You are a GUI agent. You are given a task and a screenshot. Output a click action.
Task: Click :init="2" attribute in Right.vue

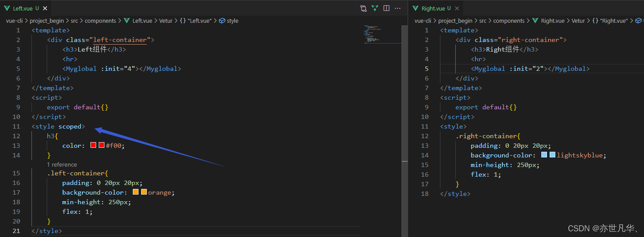coord(526,69)
